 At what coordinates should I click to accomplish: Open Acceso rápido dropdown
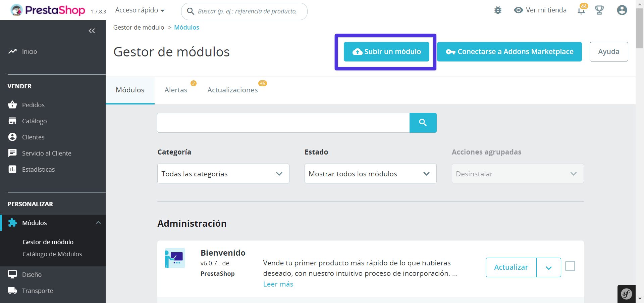[x=140, y=10]
